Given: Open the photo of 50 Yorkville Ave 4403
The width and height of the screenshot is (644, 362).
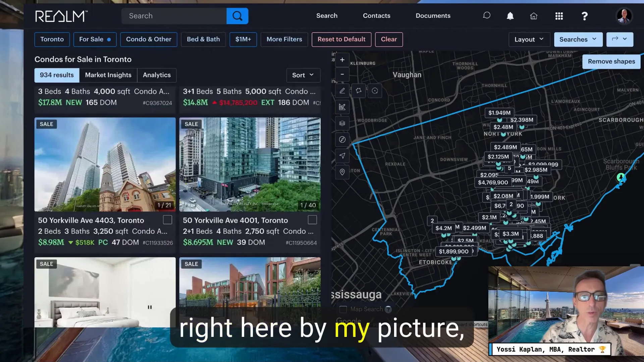Looking at the screenshot, I should pos(105,164).
